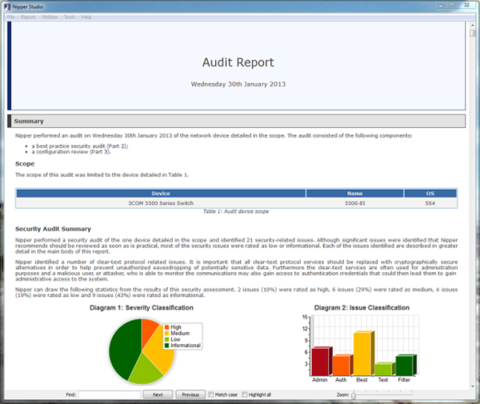Click the Zoom slider handle
480x404 pixels.
(x=354, y=395)
